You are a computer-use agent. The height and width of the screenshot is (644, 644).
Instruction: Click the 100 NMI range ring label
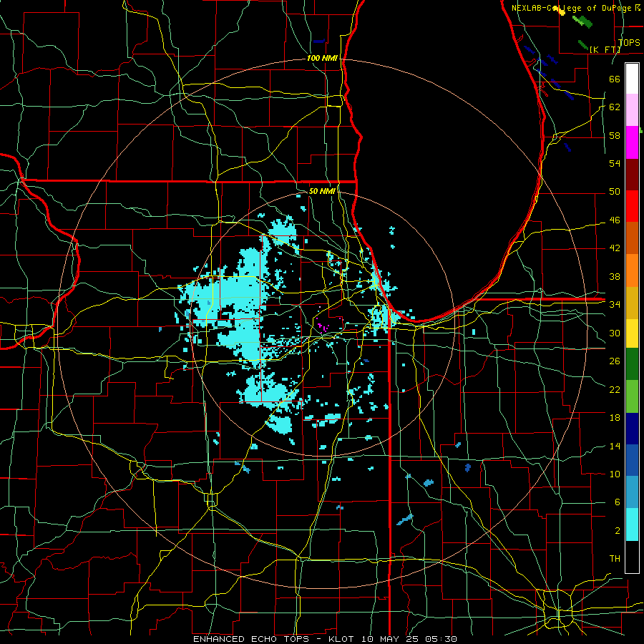(322, 59)
